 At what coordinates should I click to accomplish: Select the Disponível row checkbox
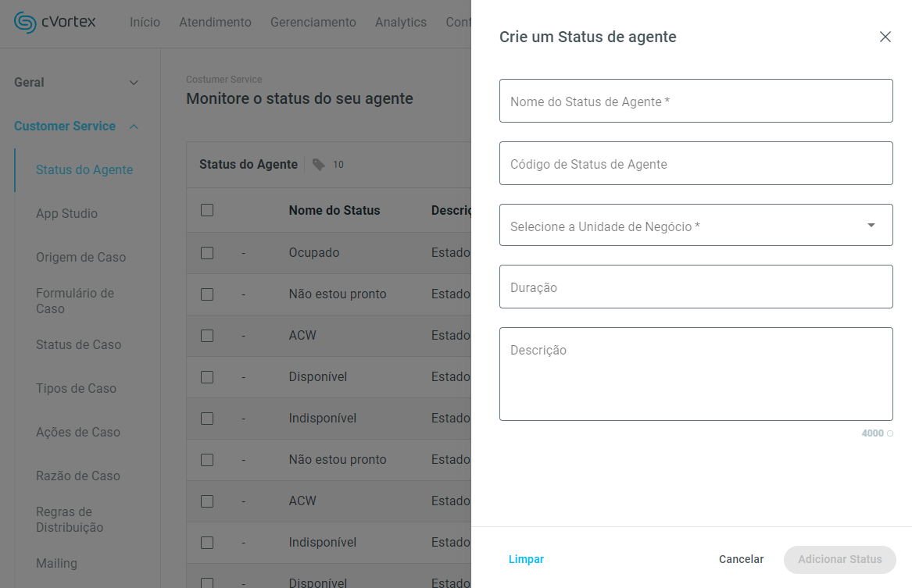pyautogui.click(x=207, y=377)
